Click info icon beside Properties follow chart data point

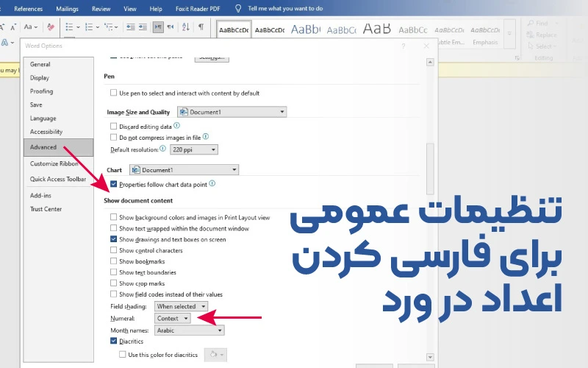tap(212, 183)
